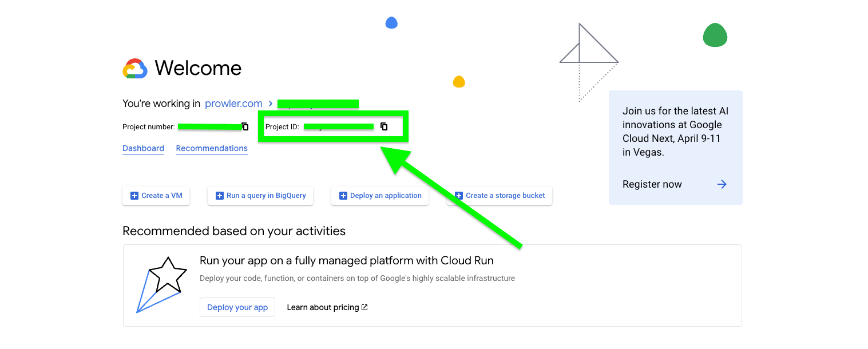Viewport: 868px width, 349px height.
Task: Click Create a VM button
Action: 156,196
